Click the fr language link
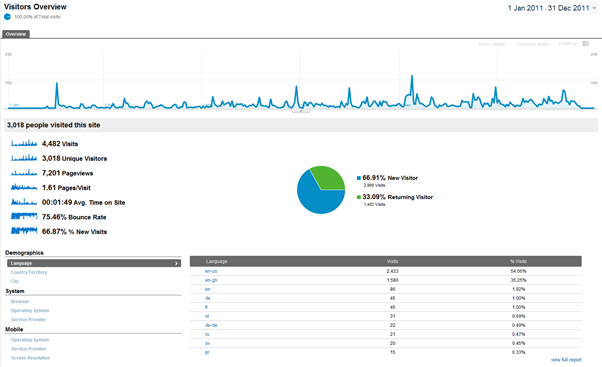The image size is (602, 367). [x=207, y=307]
